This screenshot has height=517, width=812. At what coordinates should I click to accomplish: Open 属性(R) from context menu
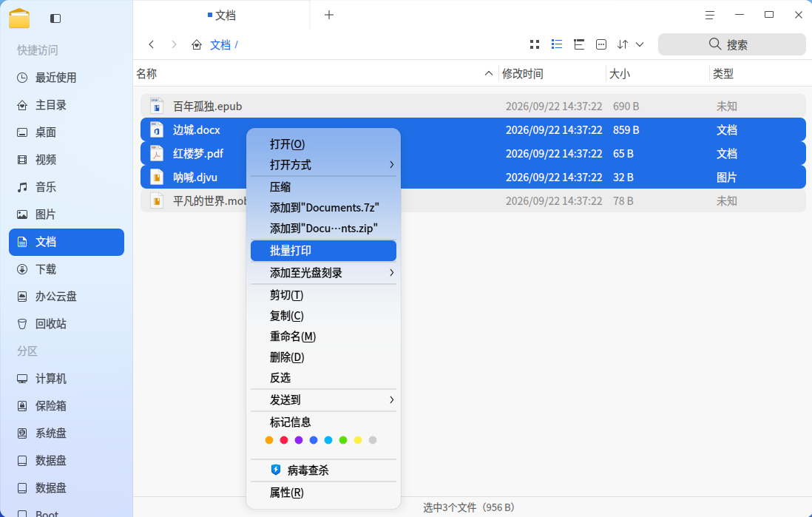click(323, 493)
